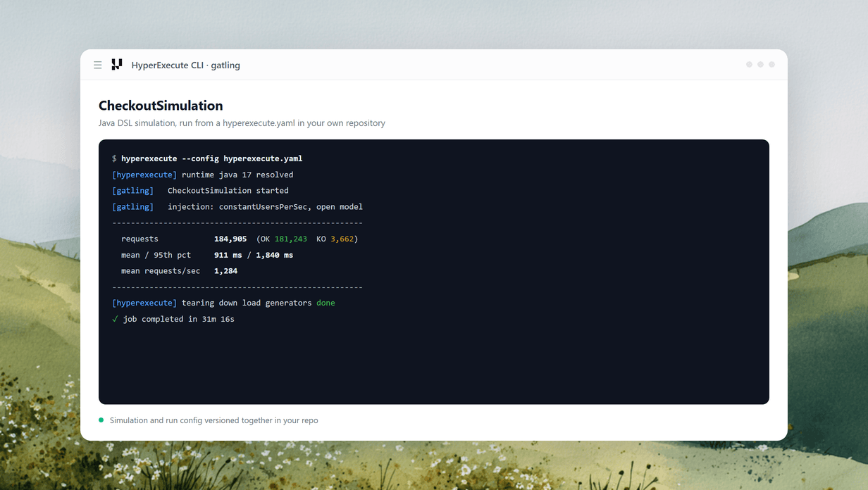Select the OK count 181,243
The width and height of the screenshot is (868, 490).
(x=291, y=239)
